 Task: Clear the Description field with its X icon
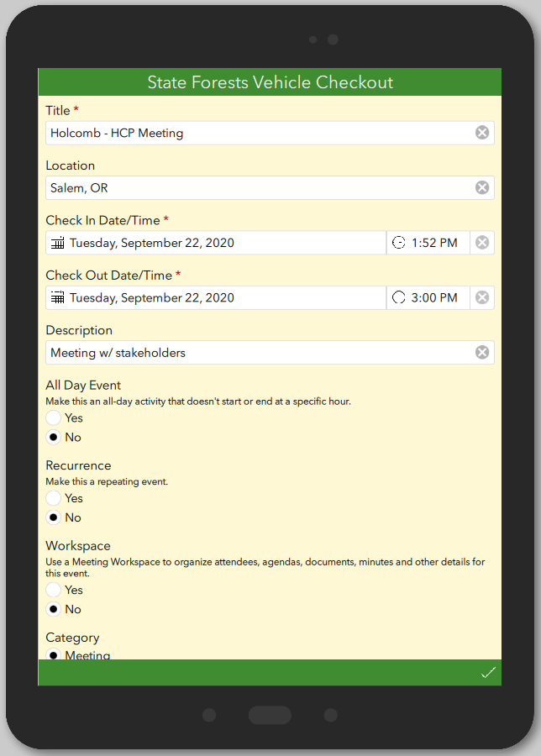481,353
